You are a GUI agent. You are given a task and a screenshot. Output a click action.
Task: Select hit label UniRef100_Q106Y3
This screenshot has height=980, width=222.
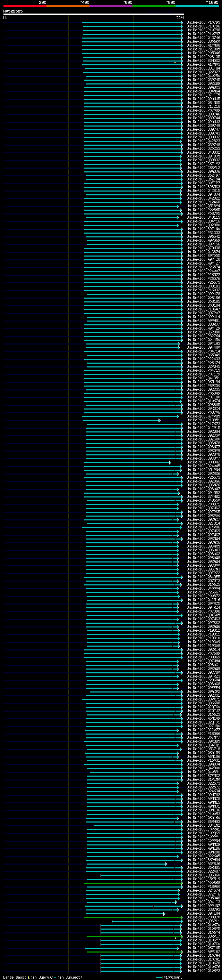(x=203, y=971)
